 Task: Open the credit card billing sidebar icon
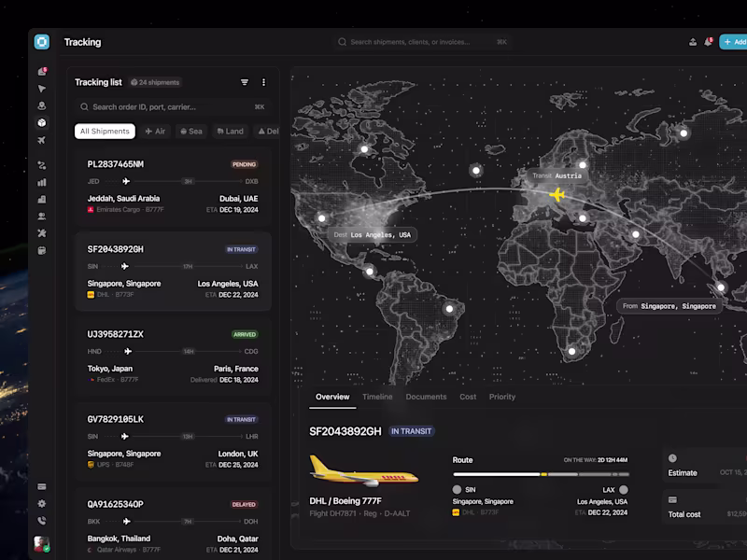[x=42, y=486]
